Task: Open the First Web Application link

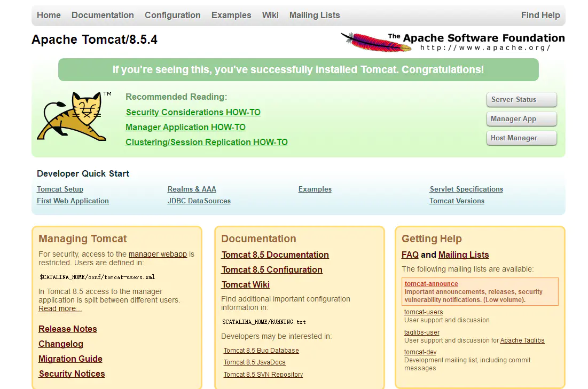Action: [x=73, y=201]
